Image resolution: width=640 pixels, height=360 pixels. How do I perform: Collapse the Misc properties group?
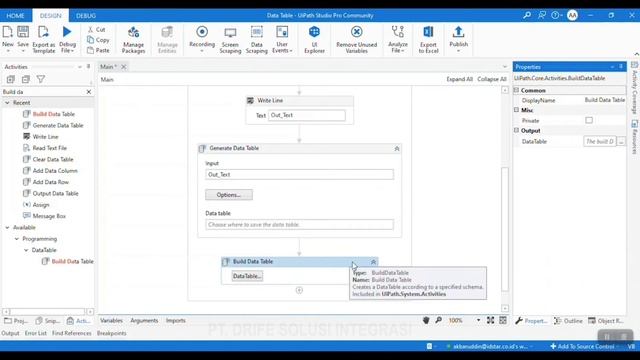(516, 110)
